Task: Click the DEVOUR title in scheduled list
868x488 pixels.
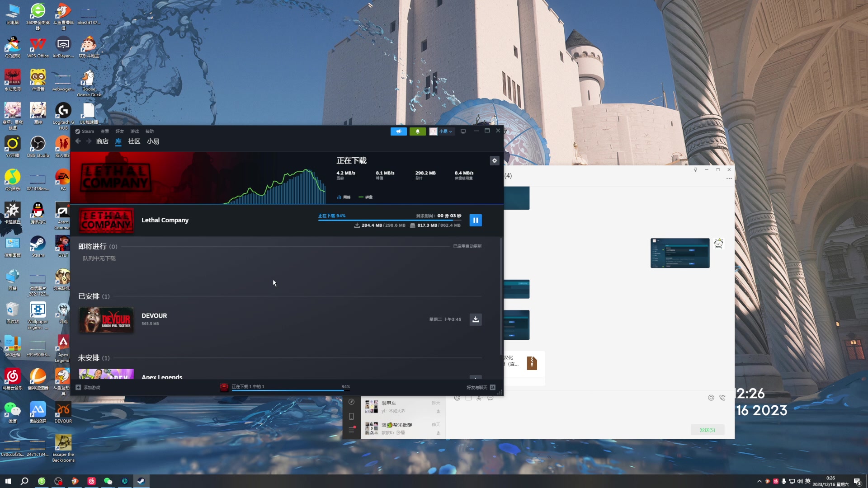Action: pos(154,316)
